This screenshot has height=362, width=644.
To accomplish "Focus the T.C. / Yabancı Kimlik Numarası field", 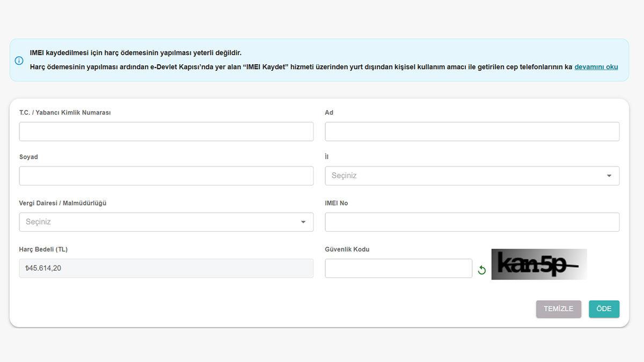I will click(166, 131).
